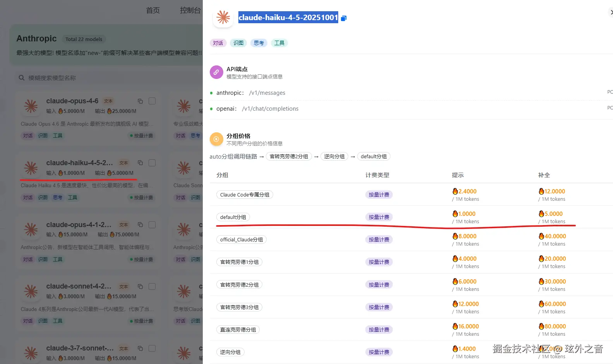Click 按量计费 badge in official_Claude分组 row

[x=379, y=239]
